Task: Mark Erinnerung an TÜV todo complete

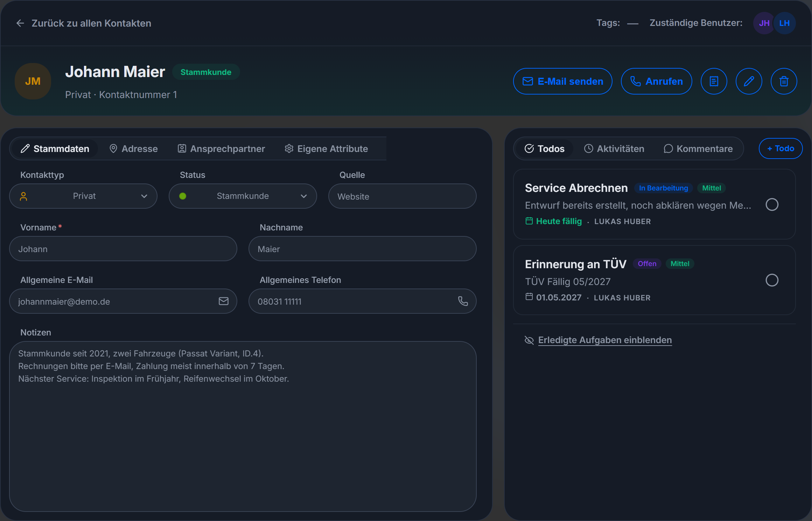Action: 772,280
